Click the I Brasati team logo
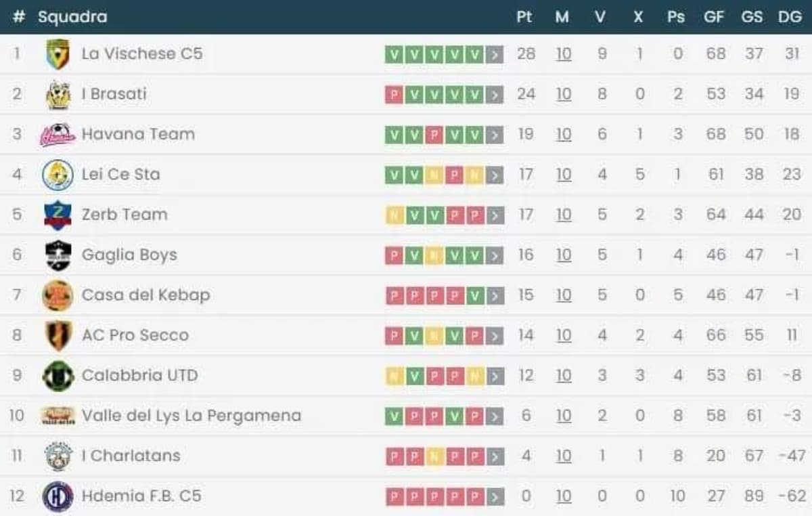The image size is (812, 516). pyautogui.click(x=58, y=94)
